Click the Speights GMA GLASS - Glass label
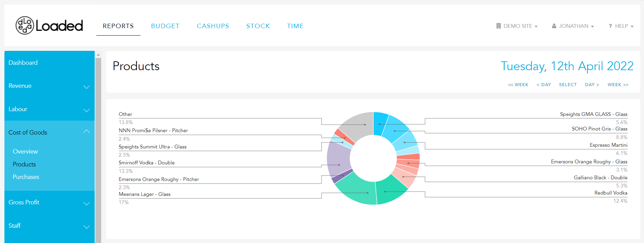Screen dimensions: 644x243 pyautogui.click(x=594, y=114)
